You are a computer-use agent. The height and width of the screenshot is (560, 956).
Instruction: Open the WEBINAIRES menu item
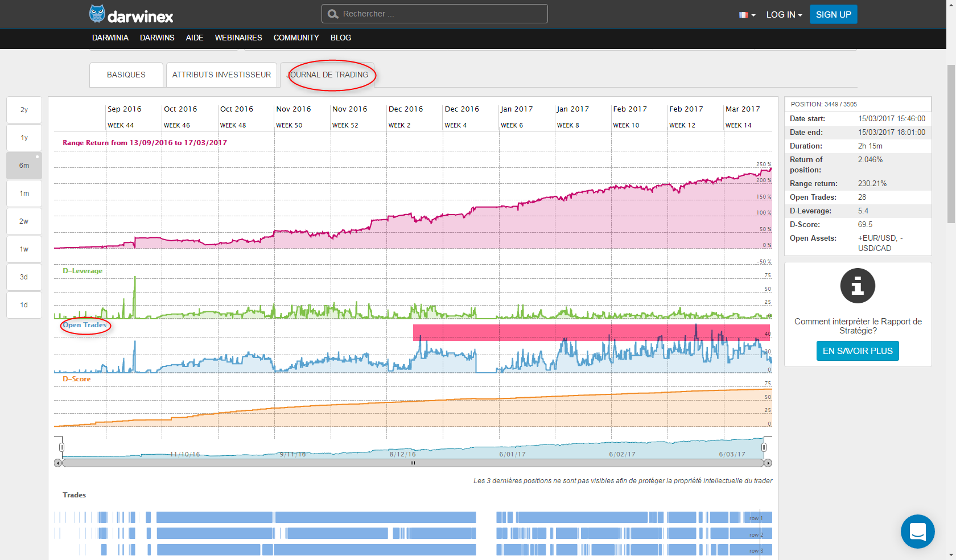point(238,38)
